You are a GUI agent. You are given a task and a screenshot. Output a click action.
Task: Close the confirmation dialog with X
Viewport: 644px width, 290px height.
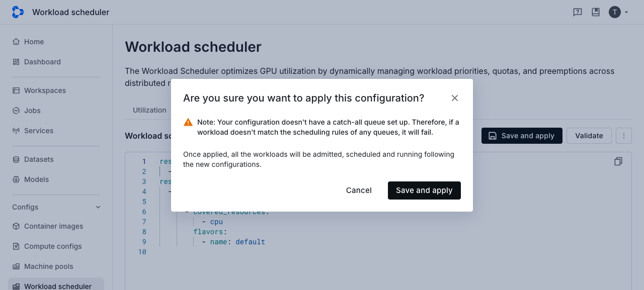click(x=455, y=98)
